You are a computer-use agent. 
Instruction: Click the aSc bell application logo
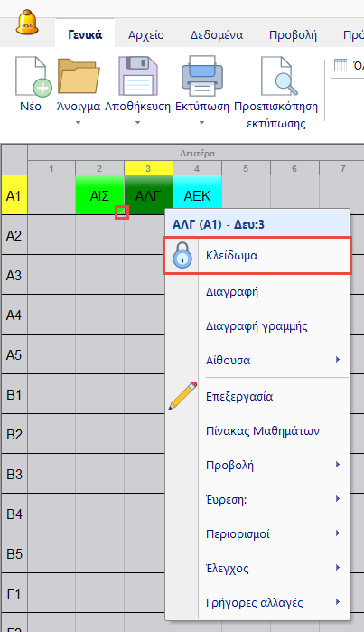pos(27,23)
